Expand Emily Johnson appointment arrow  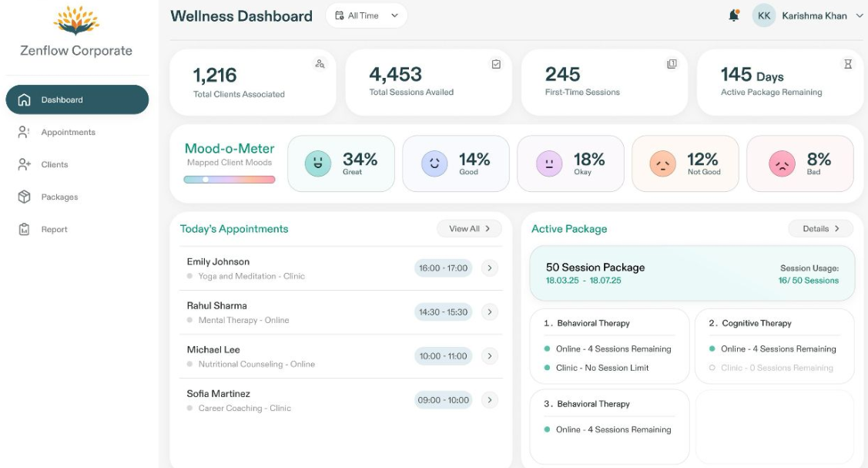(489, 268)
